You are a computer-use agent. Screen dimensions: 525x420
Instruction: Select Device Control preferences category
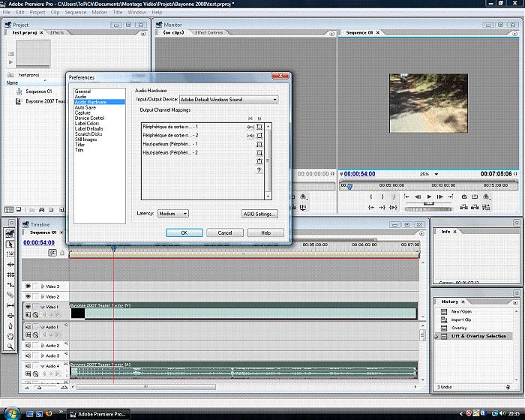tap(89, 118)
